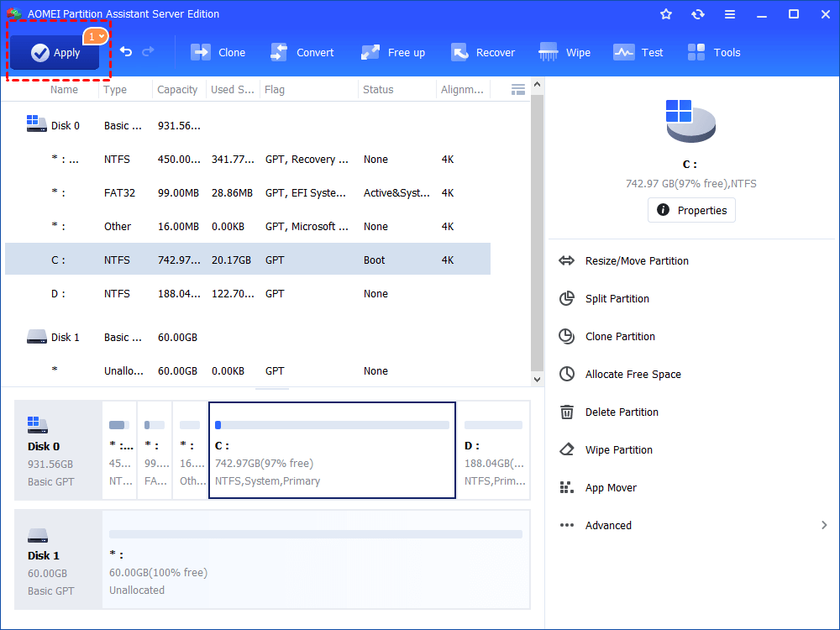
Task: Select the C: partition row in list
Action: [248, 260]
